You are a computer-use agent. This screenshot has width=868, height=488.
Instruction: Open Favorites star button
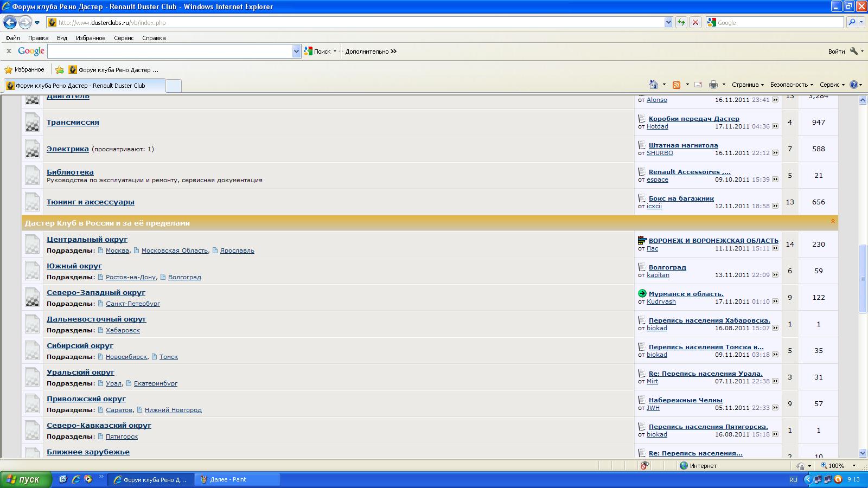click(x=24, y=69)
